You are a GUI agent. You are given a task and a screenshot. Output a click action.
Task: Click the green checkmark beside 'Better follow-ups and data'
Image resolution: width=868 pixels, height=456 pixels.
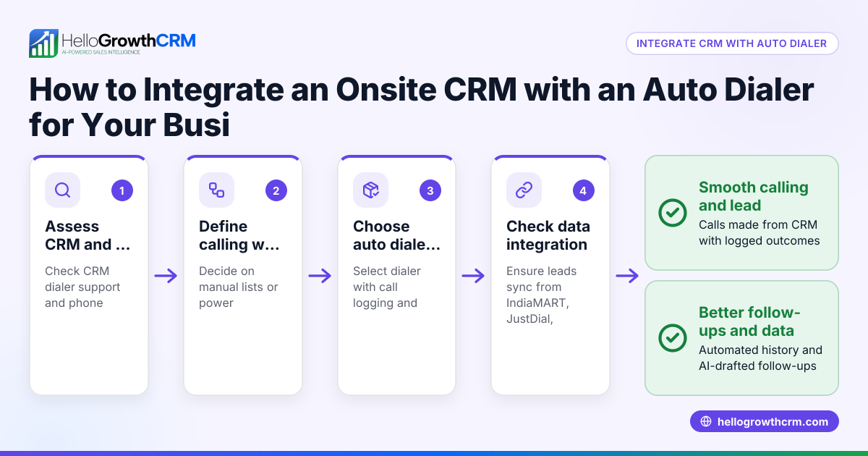pos(673,338)
